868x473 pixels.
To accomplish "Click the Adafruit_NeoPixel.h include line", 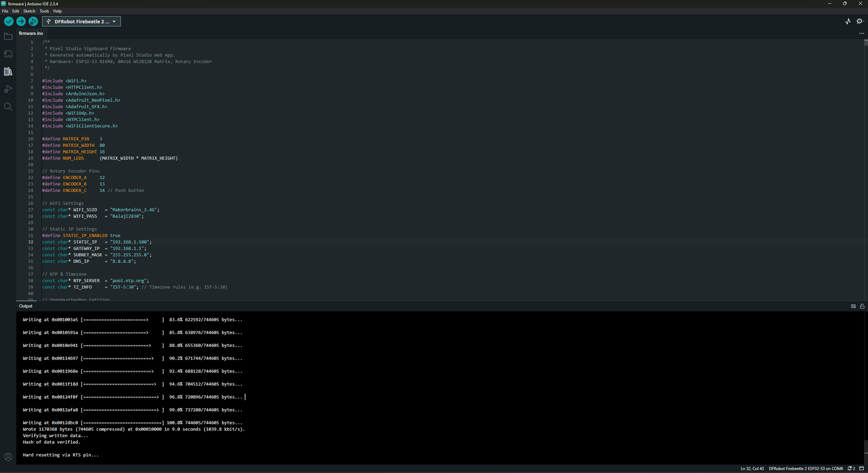I will click(x=81, y=100).
